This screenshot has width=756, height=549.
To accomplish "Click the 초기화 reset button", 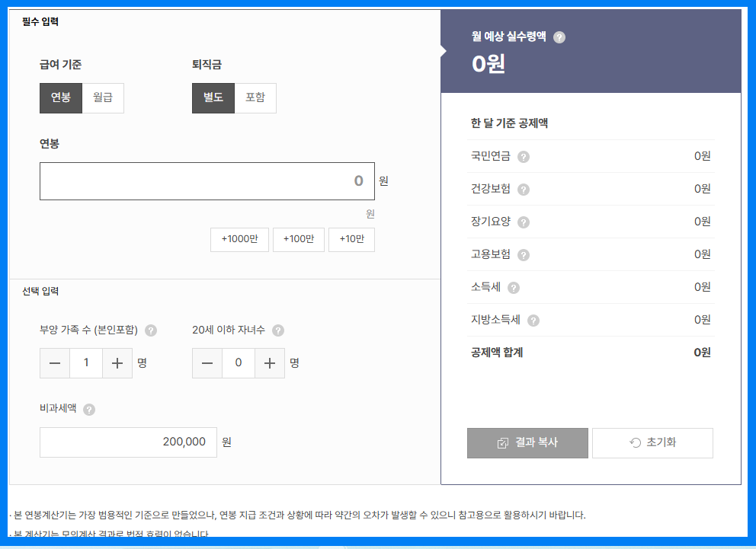I will pos(652,442).
